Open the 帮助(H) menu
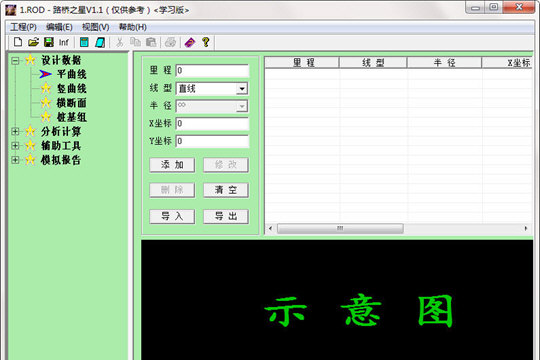 point(133,27)
